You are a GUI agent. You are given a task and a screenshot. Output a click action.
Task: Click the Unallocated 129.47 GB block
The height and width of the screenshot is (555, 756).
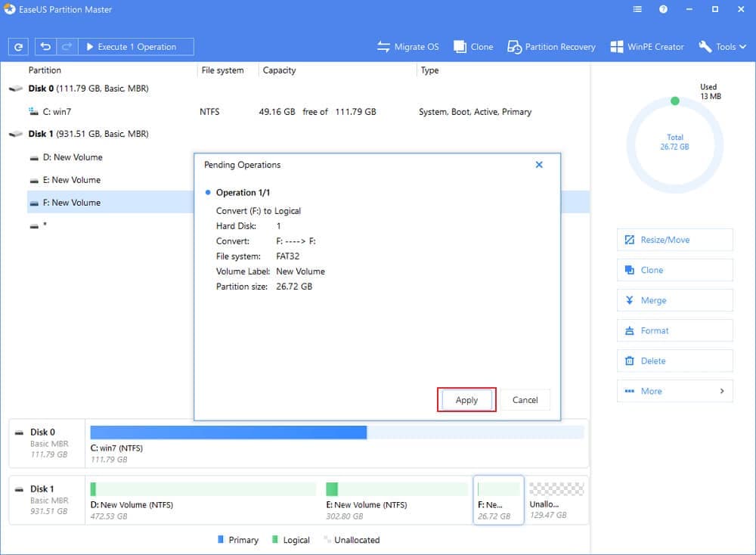556,501
